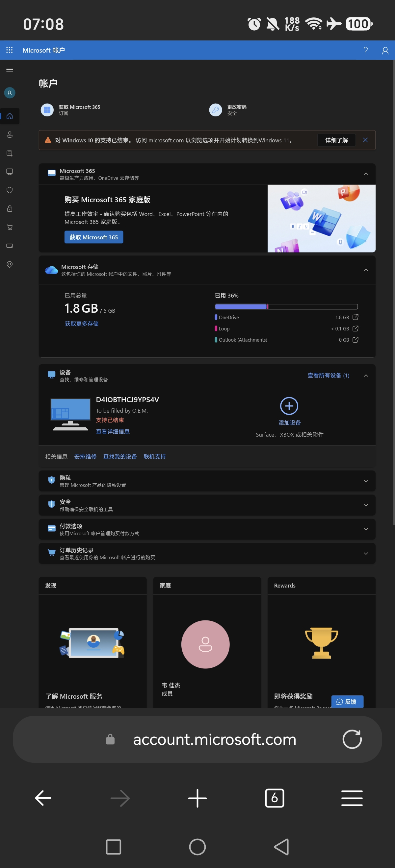Open the 发现 card illustration
Screen dimensions: 395x868
point(92,642)
